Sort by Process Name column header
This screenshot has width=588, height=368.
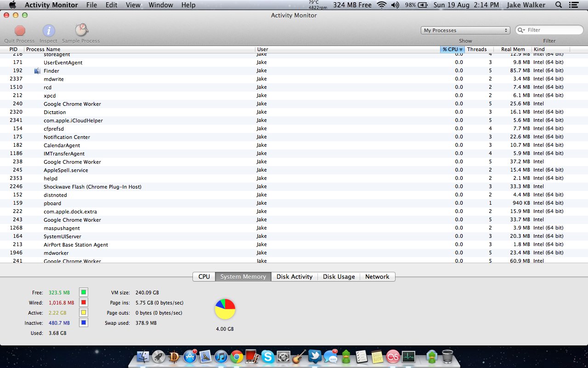pos(140,49)
